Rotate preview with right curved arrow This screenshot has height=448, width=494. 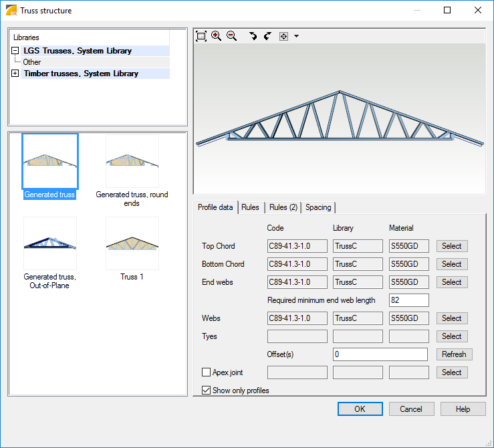pyautogui.click(x=267, y=36)
